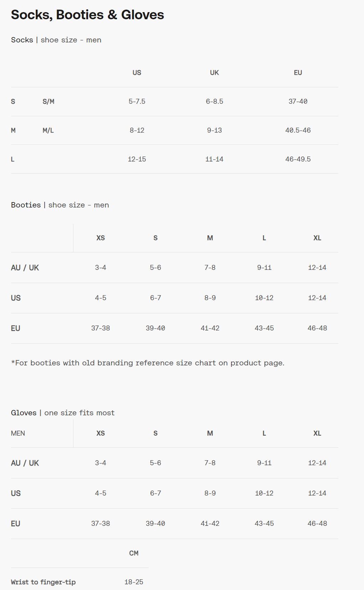Click the Socks shoe size label
Viewport: 364px width, 590px height.
[x=56, y=40]
